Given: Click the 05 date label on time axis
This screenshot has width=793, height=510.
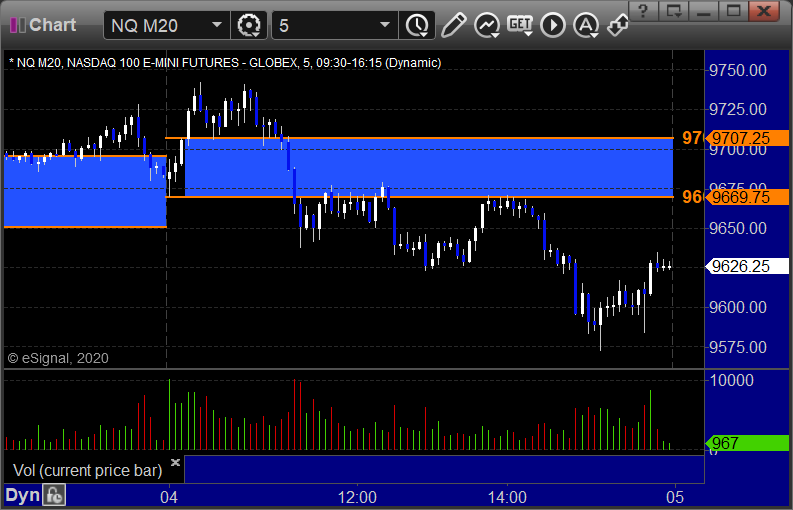Looking at the screenshot, I should (675, 497).
